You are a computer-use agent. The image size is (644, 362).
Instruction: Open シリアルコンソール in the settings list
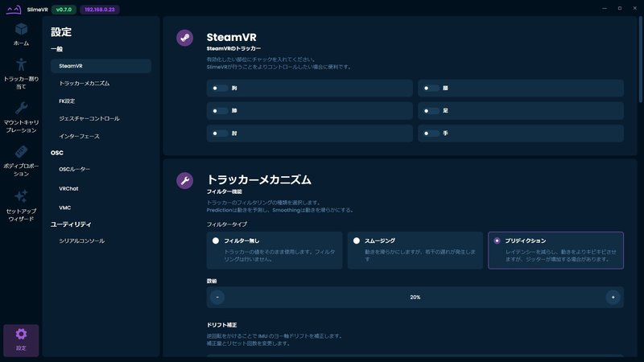tap(101, 241)
